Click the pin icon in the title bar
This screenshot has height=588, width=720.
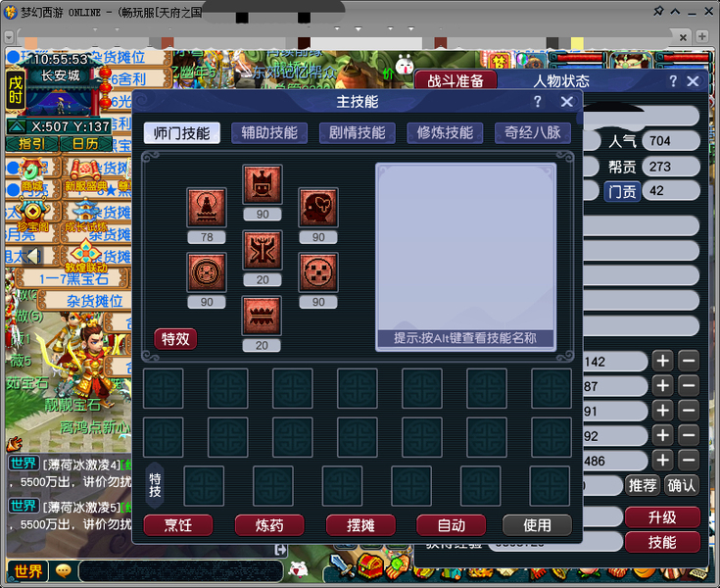coord(658,11)
